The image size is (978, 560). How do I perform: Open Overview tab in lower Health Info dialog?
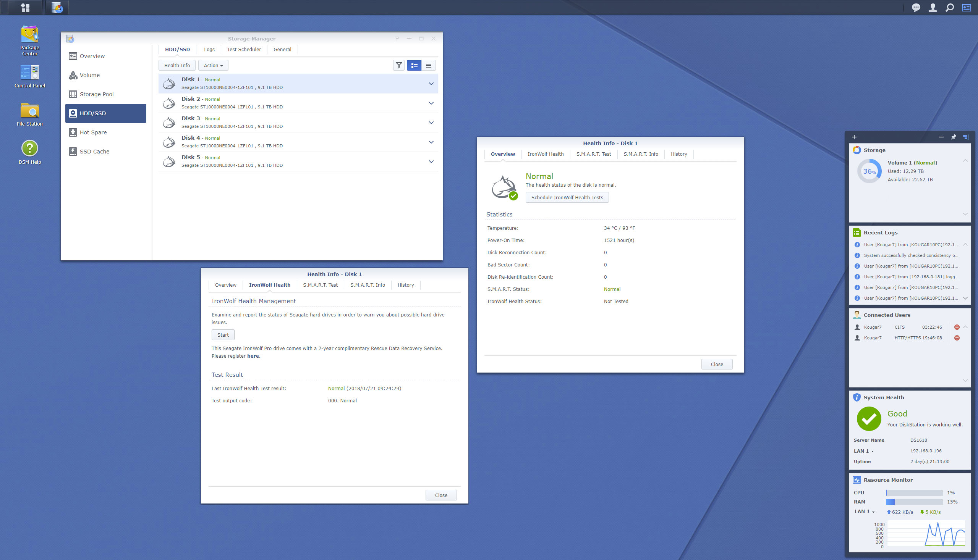point(225,285)
